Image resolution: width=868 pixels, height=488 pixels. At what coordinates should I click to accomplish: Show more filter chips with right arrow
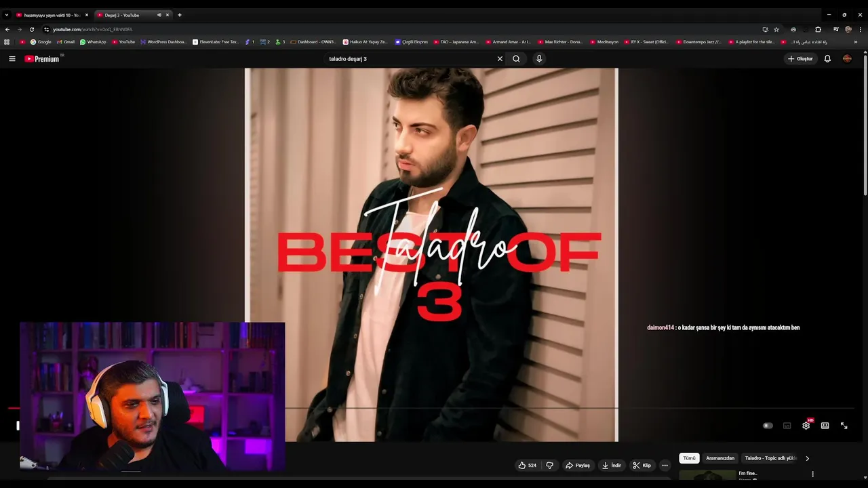click(807, 458)
